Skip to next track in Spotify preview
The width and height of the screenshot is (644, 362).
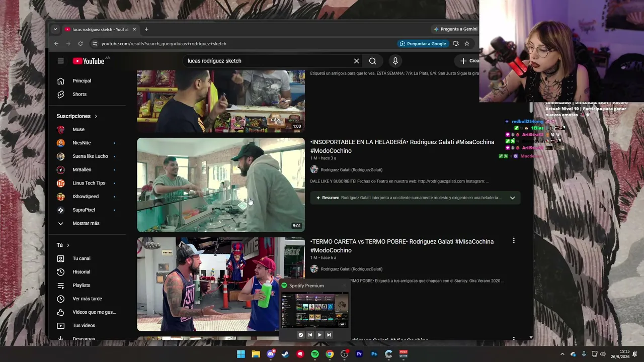point(329,335)
